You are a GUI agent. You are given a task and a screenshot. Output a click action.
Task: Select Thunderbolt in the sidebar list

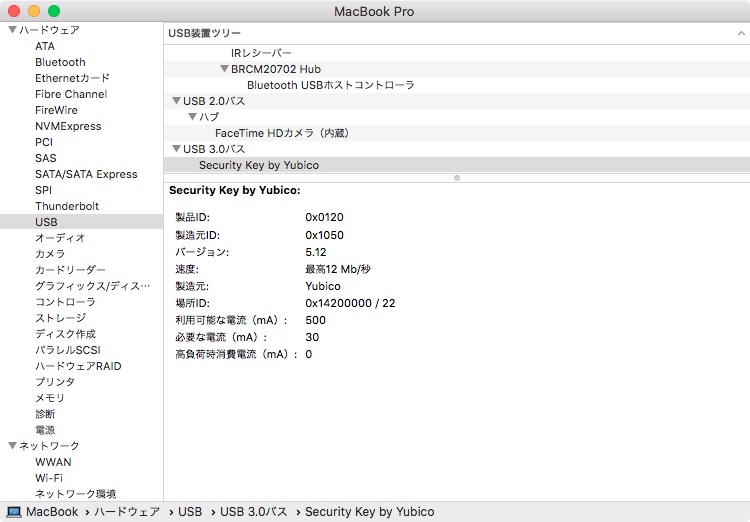coord(67,206)
